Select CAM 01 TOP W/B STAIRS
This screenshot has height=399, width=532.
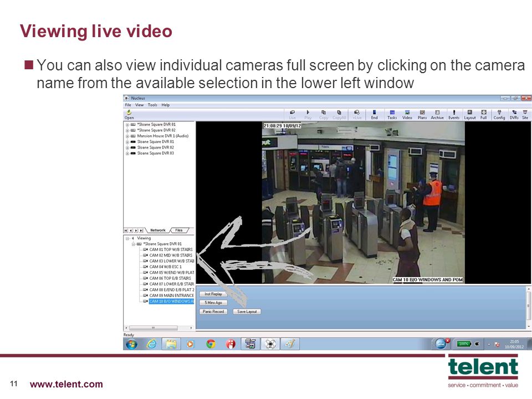click(x=171, y=249)
